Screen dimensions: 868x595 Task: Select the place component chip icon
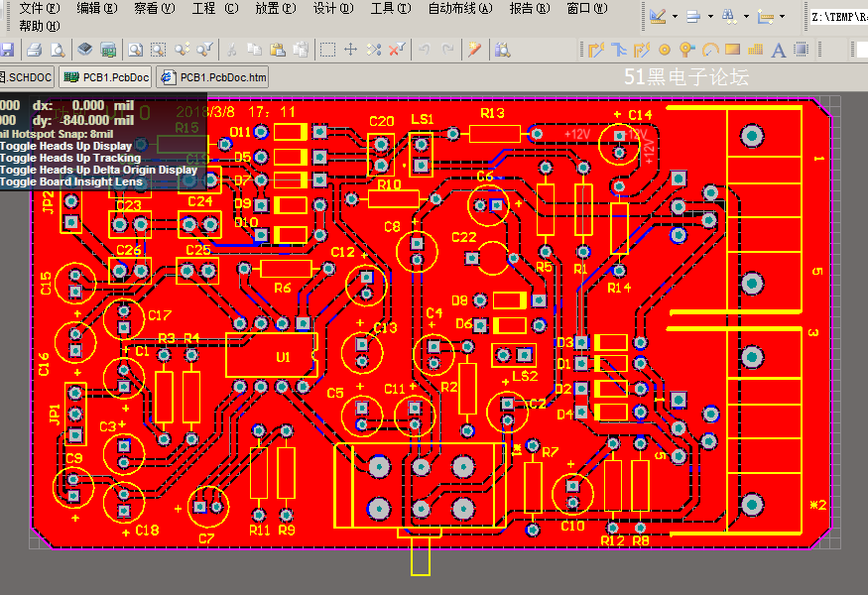tap(801, 50)
